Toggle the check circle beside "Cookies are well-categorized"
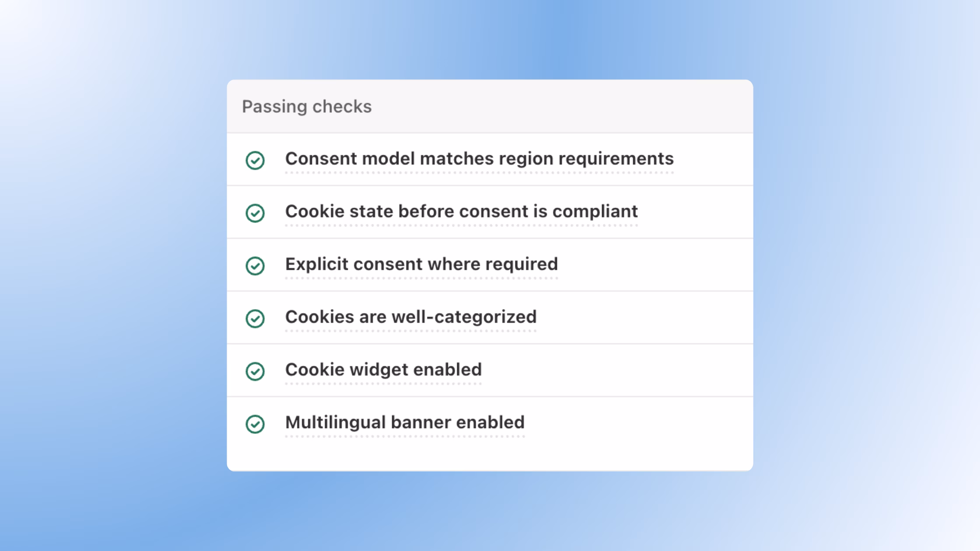The height and width of the screenshot is (551, 980). [x=255, y=319]
